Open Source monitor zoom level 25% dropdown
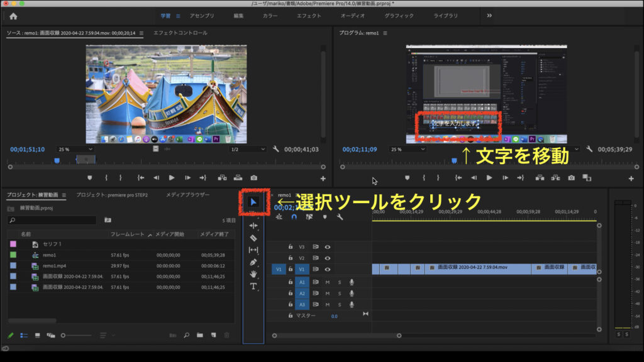The width and height of the screenshot is (644, 362). (75, 150)
